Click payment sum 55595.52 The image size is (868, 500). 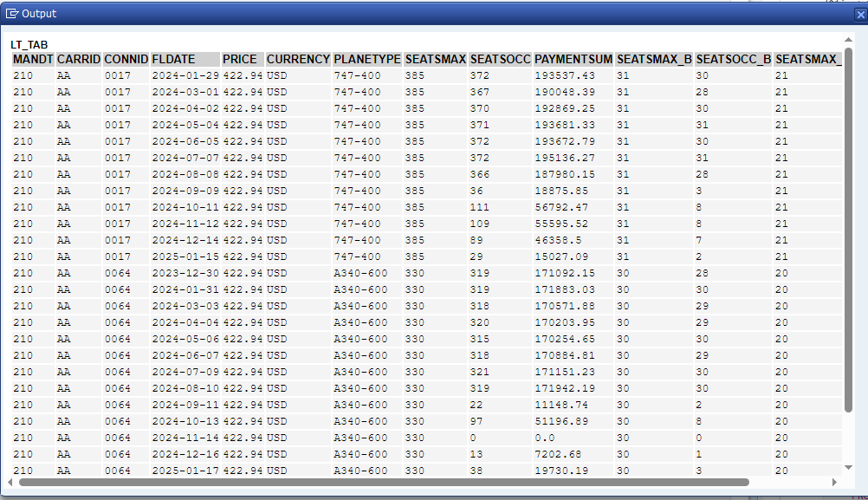click(x=561, y=224)
